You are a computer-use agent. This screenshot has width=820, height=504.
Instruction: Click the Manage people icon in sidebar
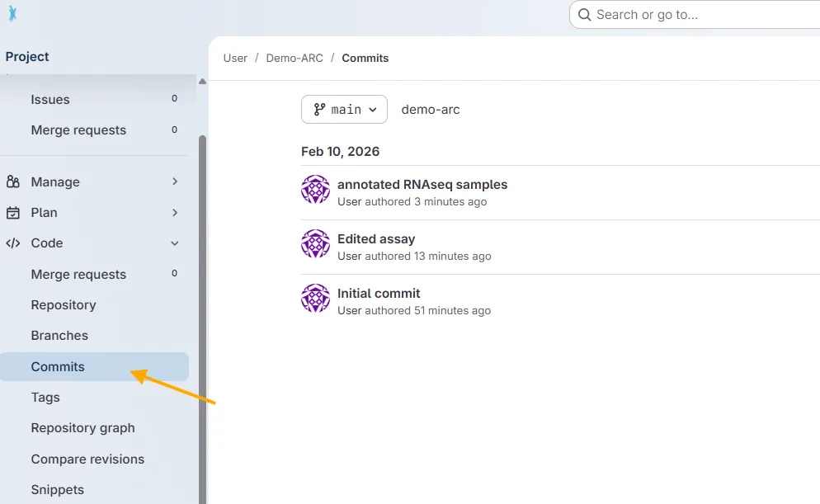click(13, 182)
